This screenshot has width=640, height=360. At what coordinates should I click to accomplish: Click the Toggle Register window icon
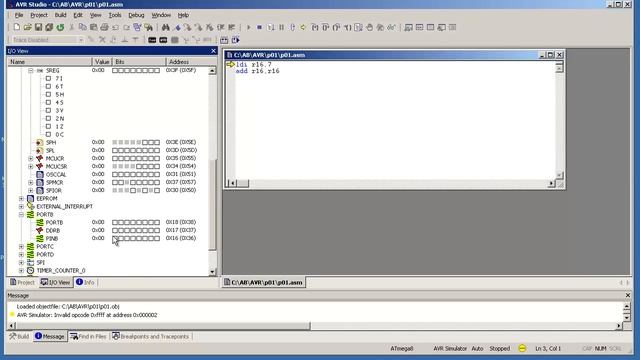coord(419,27)
